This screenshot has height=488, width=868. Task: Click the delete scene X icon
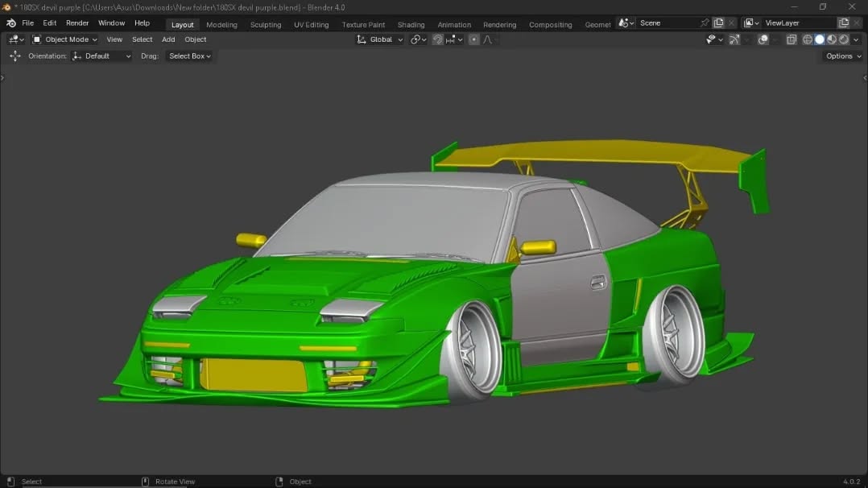(x=731, y=23)
